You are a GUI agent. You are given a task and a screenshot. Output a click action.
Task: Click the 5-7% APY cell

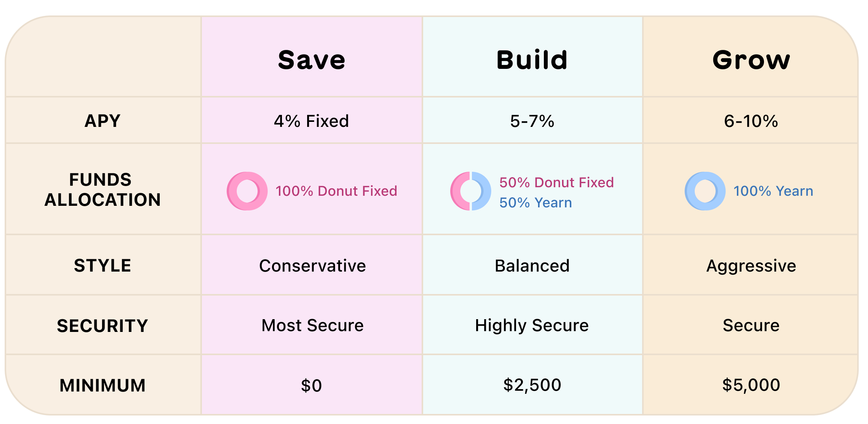[532, 121]
